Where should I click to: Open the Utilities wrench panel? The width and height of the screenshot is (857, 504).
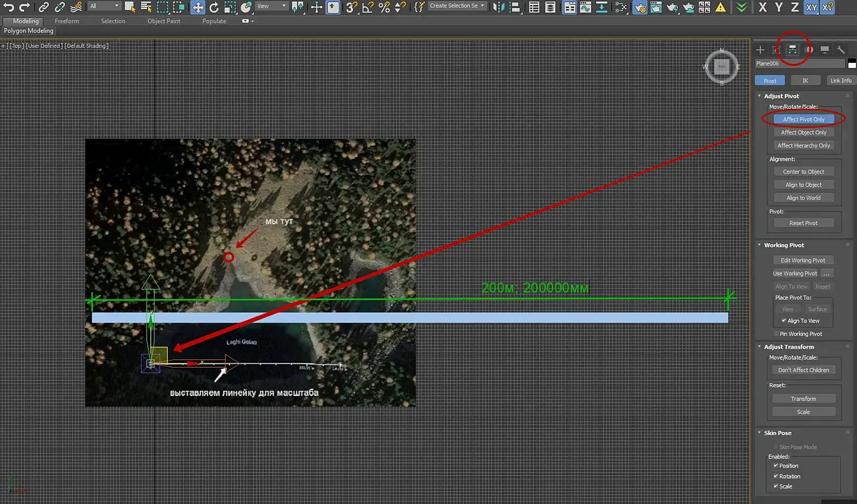tap(841, 50)
